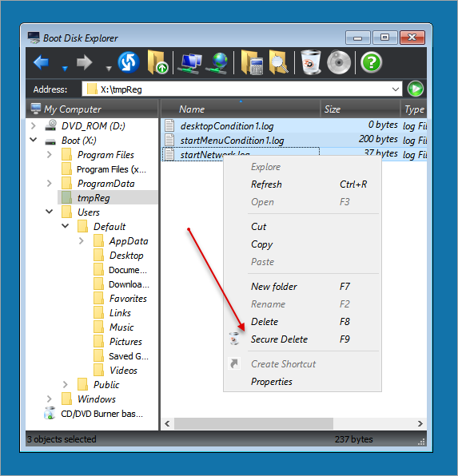Open the folder search magnifier icon

(x=278, y=62)
